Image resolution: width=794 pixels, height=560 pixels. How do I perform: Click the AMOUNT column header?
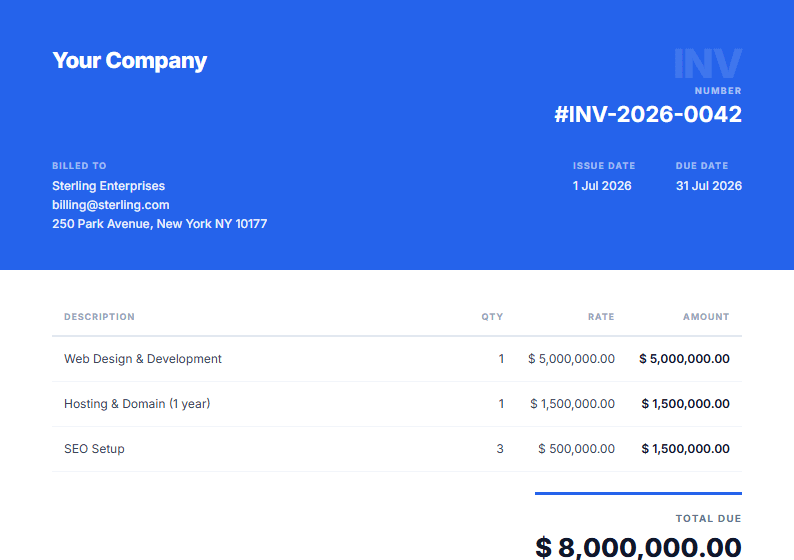tap(706, 316)
